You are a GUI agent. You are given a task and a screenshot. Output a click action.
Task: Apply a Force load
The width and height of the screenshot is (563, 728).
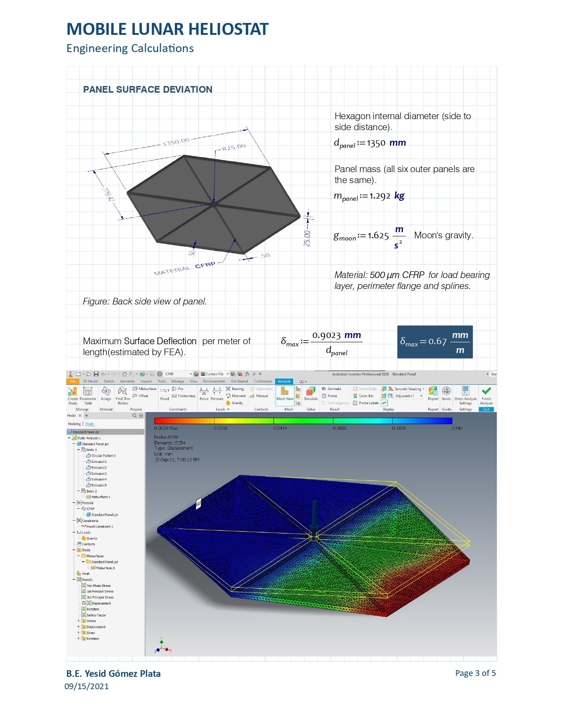coord(204,394)
